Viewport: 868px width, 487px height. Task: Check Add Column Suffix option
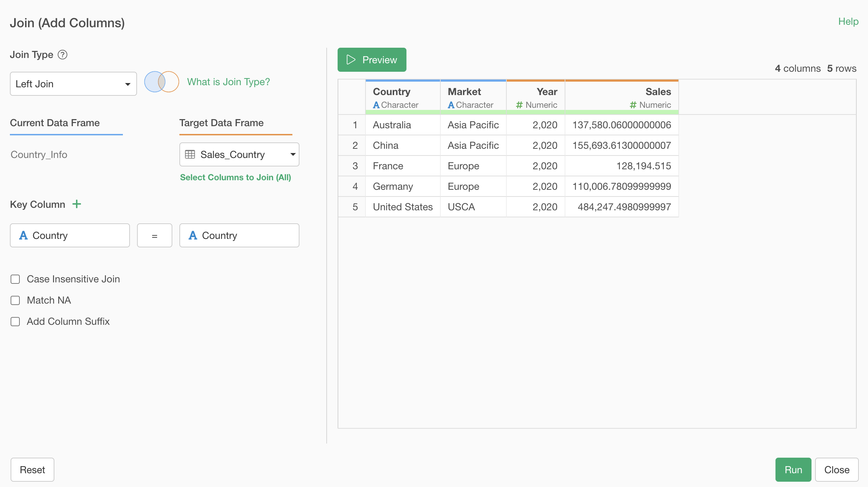[15, 322]
